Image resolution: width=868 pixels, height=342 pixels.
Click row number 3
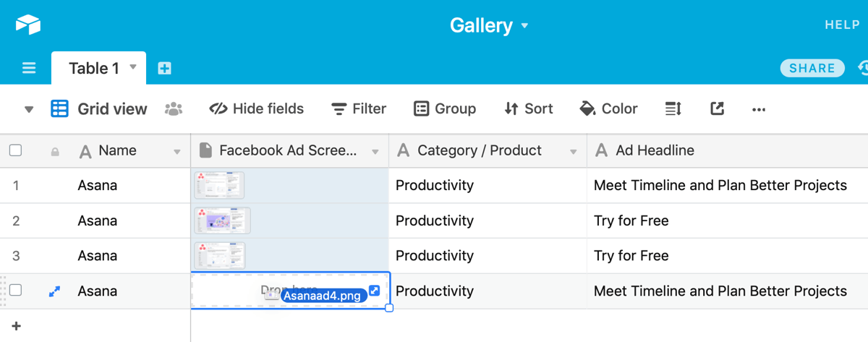pos(16,255)
